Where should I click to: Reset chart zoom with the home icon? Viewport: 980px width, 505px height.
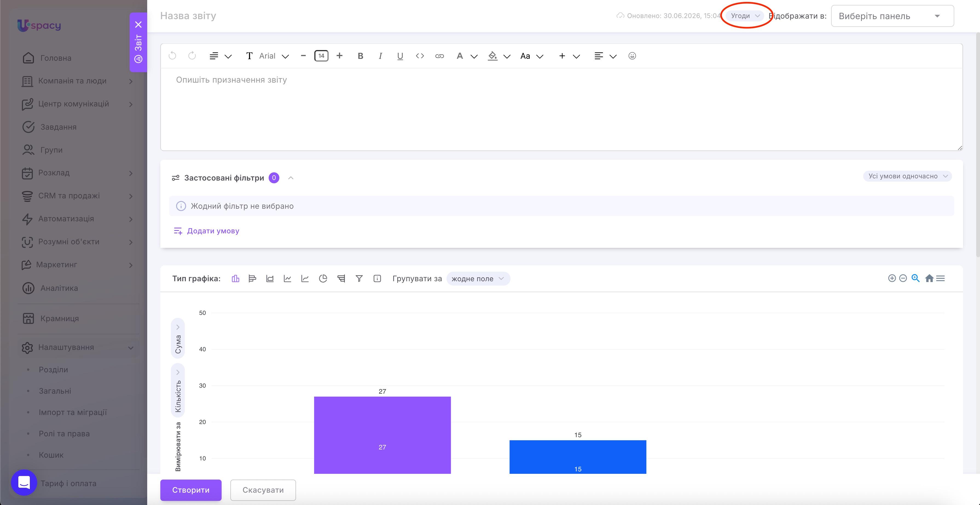[929, 278]
